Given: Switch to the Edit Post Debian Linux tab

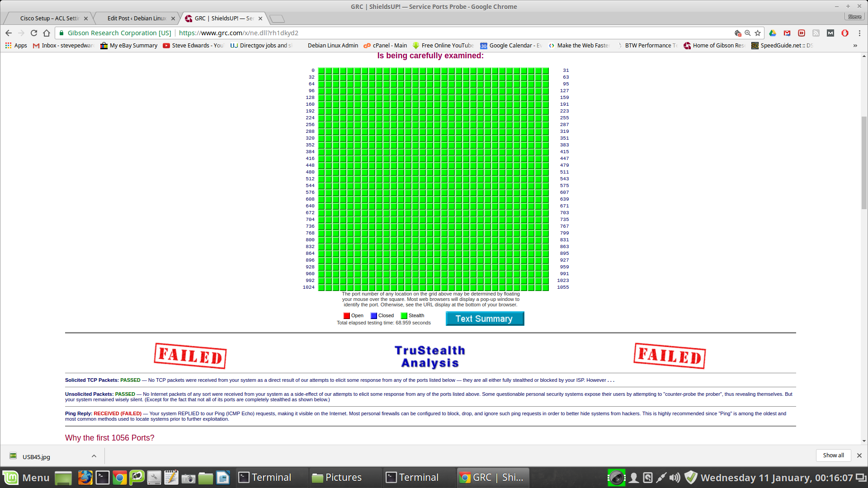Looking at the screenshot, I should click(137, 19).
